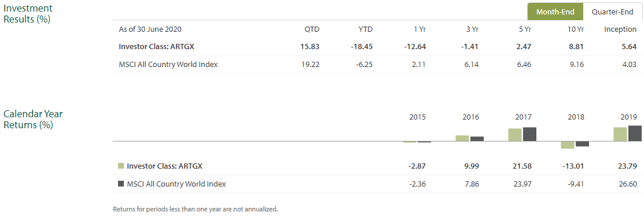Viewport: 644px width, 216px height.
Task: Click the 2017 ARTGX green bar
Action: pos(514,135)
